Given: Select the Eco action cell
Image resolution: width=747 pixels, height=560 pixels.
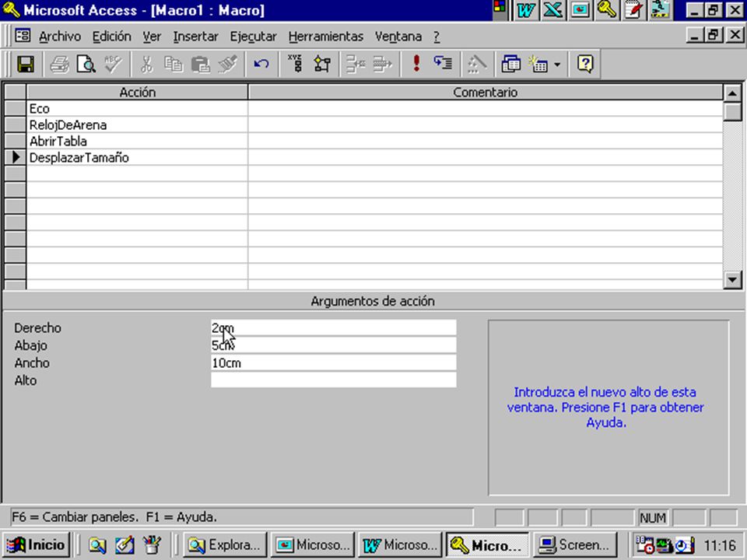Looking at the screenshot, I should pos(137,109).
